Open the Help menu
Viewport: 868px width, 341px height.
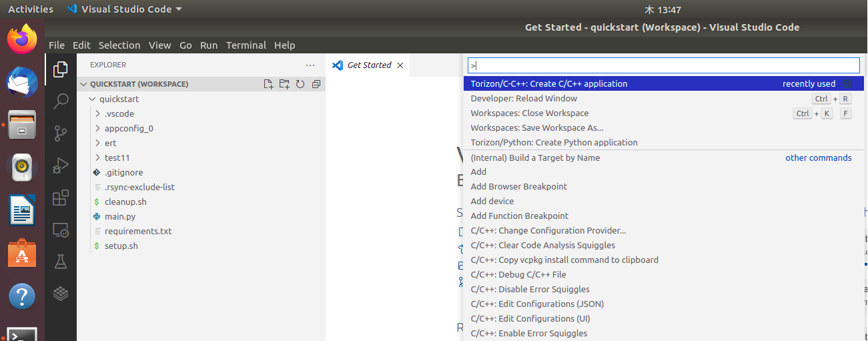(284, 45)
